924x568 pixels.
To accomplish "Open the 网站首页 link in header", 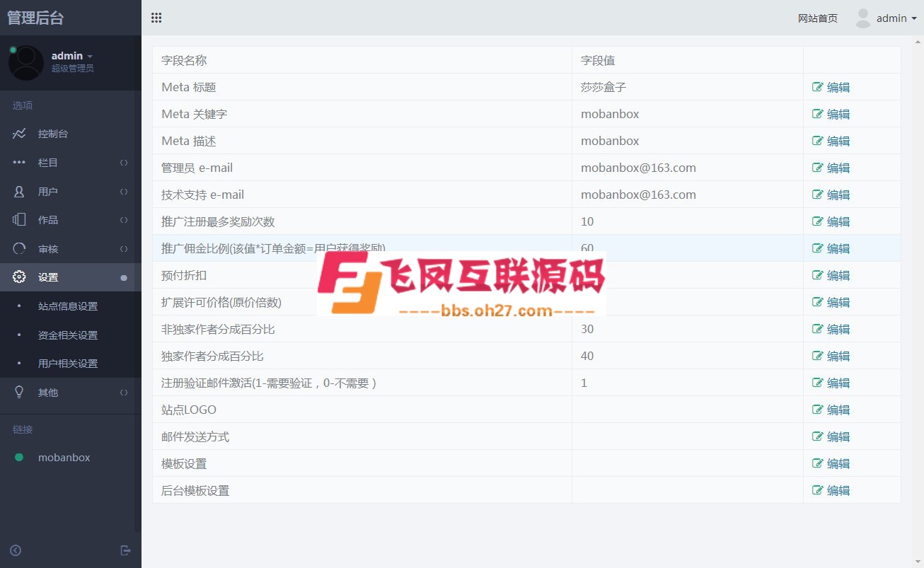I will point(818,18).
